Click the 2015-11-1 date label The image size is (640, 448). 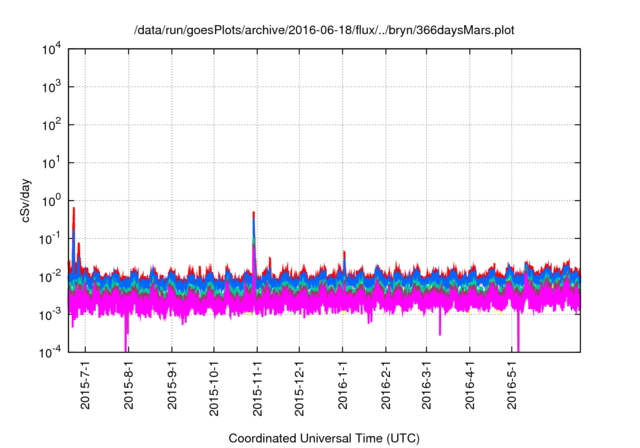tap(257, 388)
